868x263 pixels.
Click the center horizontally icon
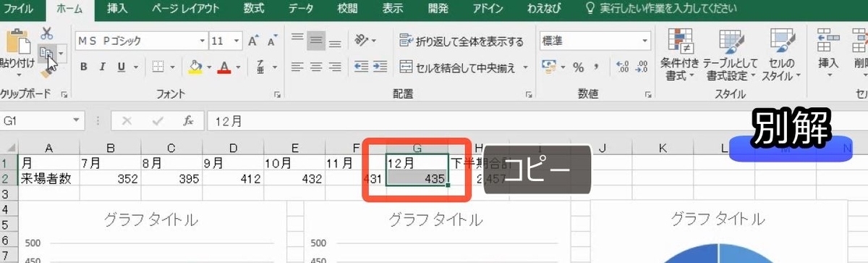(316, 67)
